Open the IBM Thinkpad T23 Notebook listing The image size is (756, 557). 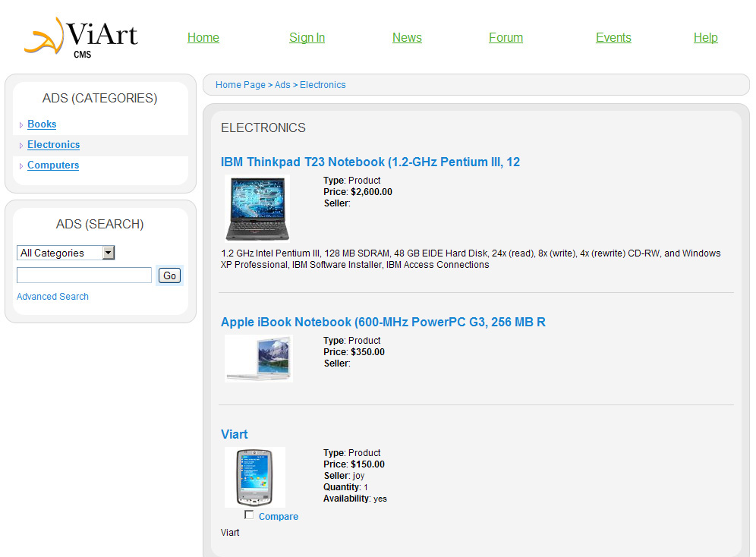click(370, 162)
